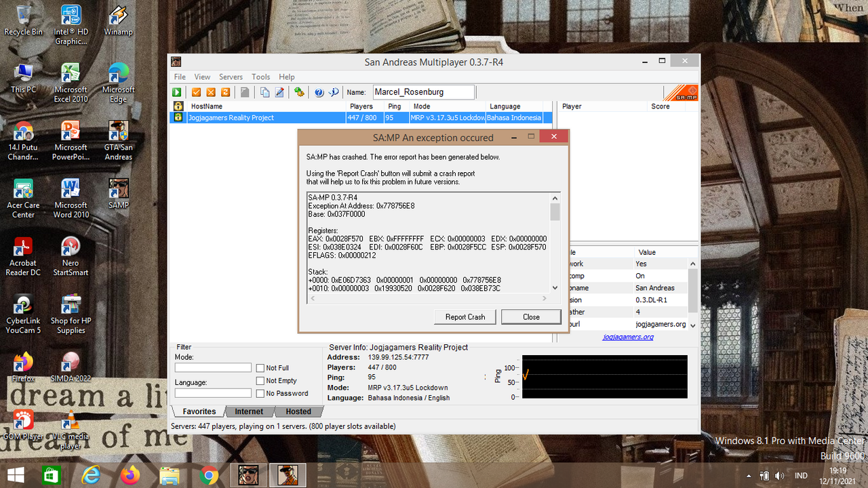Click the blue Help Topics question icon

point(319,92)
